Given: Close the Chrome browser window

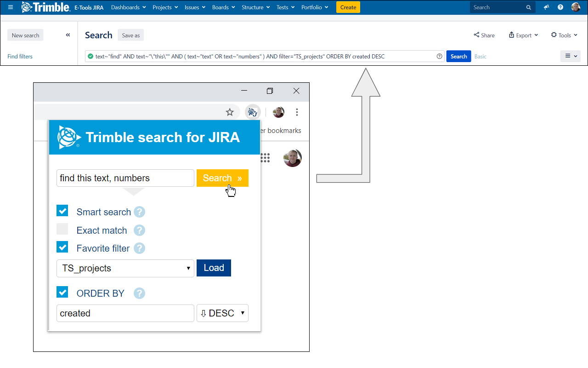Looking at the screenshot, I should (x=296, y=91).
